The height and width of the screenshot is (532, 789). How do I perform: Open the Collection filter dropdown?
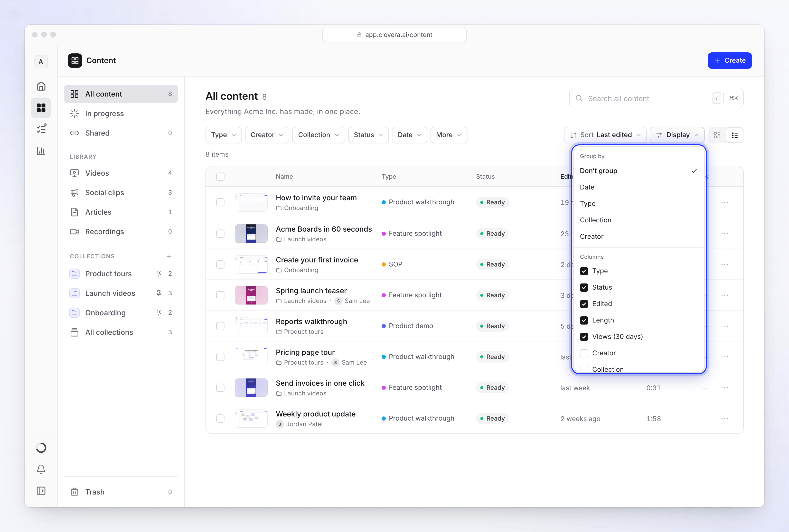coord(318,135)
